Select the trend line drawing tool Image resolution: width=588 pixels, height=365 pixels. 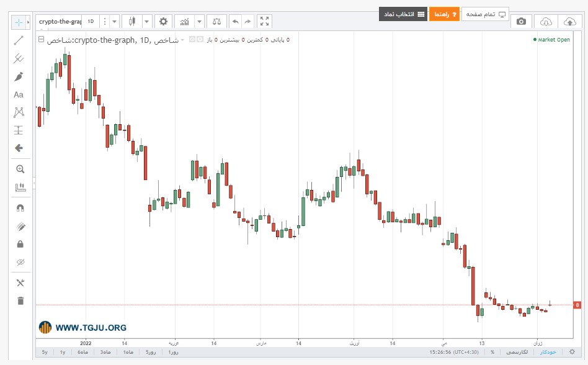19,40
